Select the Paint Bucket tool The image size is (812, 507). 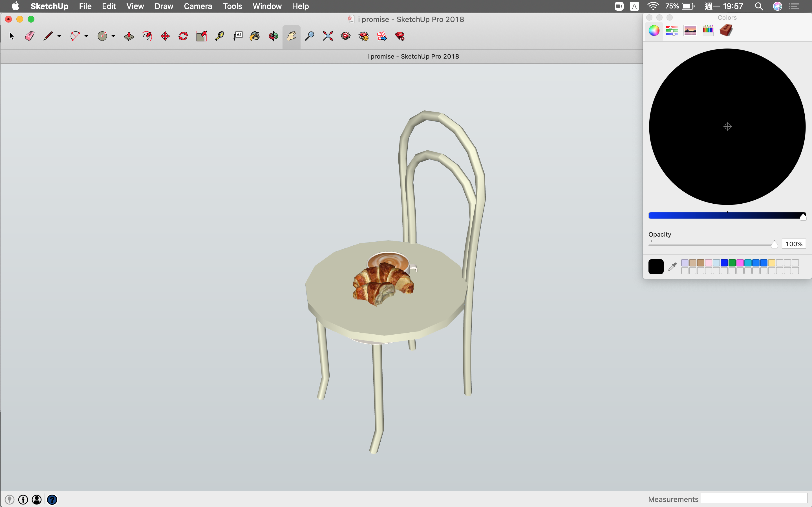[x=255, y=36]
